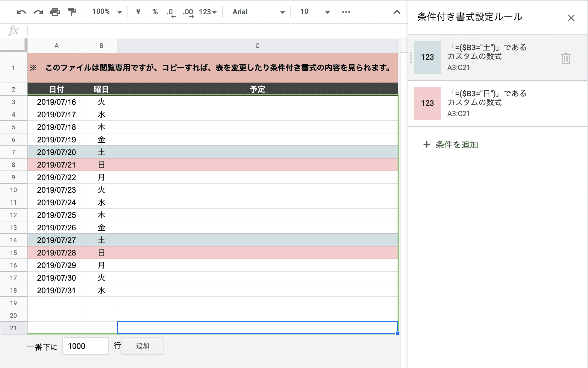This screenshot has height=368, width=588.
Task: Open the font size 10 dropdown
Action: click(314, 12)
